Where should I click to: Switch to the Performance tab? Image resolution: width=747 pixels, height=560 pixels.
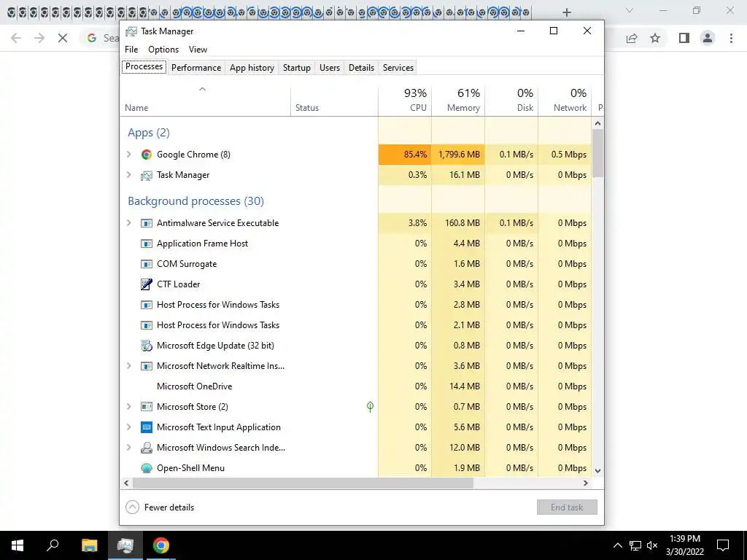click(x=196, y=68)
